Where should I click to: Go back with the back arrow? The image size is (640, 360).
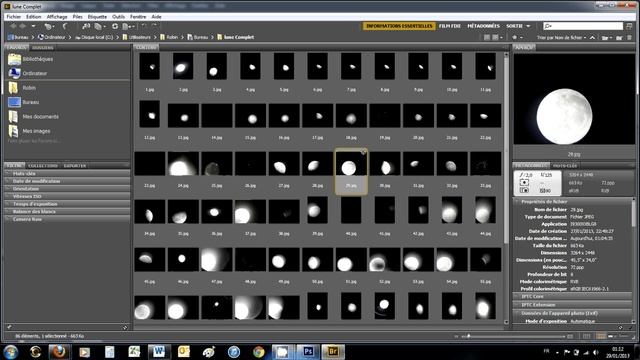coord(13,26)
